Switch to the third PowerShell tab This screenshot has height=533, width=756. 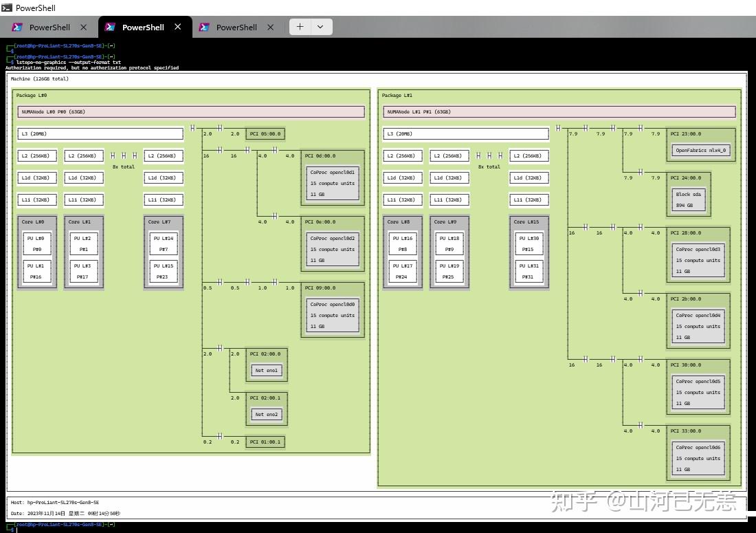(x=236, y=28)
